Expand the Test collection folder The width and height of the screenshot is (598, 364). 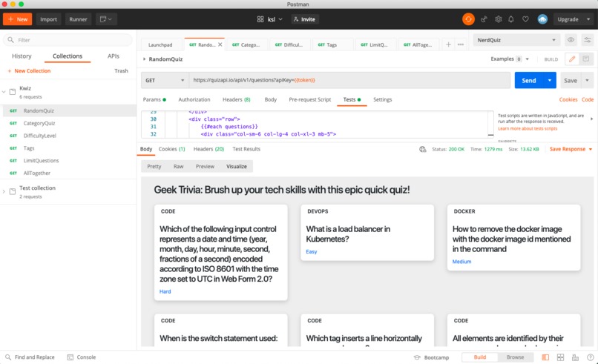coord(4,191)
